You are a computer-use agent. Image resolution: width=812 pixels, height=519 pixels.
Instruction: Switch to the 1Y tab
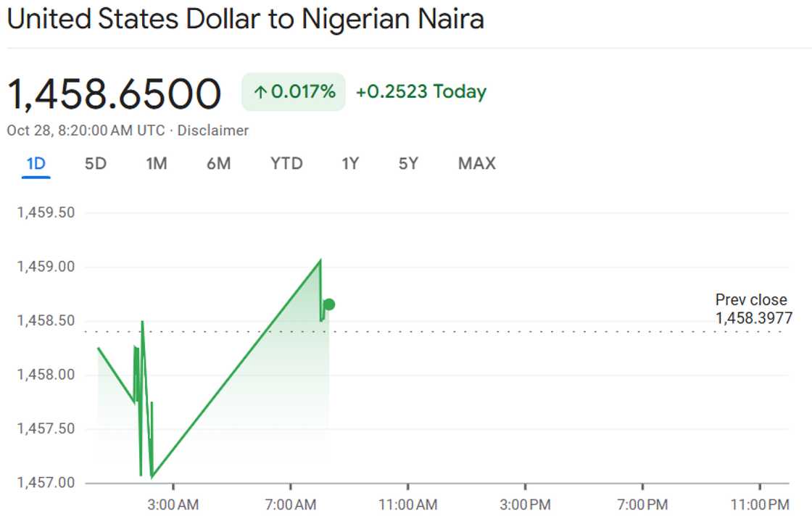[349, 164]
